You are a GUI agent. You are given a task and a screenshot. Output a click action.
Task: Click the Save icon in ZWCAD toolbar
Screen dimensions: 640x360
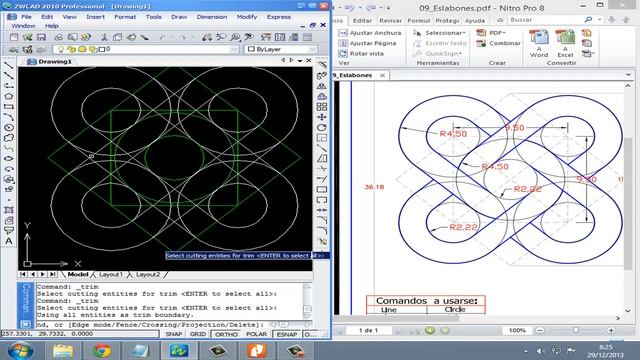point(41,37)
